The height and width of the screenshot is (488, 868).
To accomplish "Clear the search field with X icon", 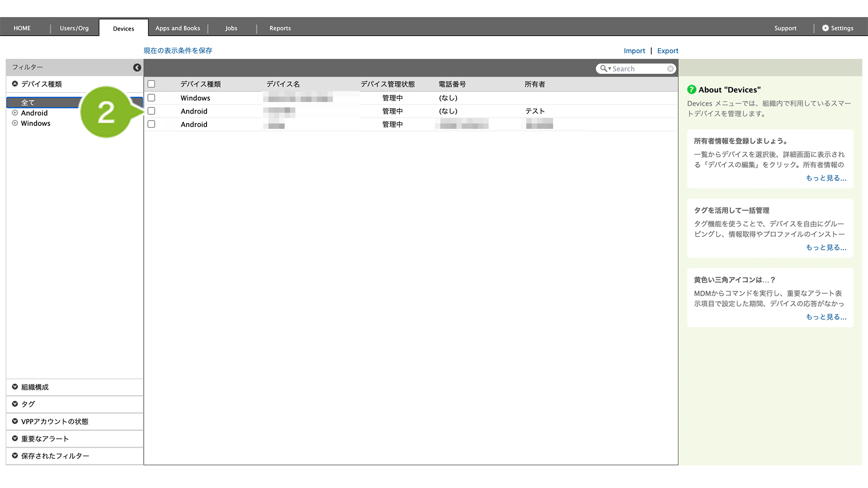I will pos(671,69).
